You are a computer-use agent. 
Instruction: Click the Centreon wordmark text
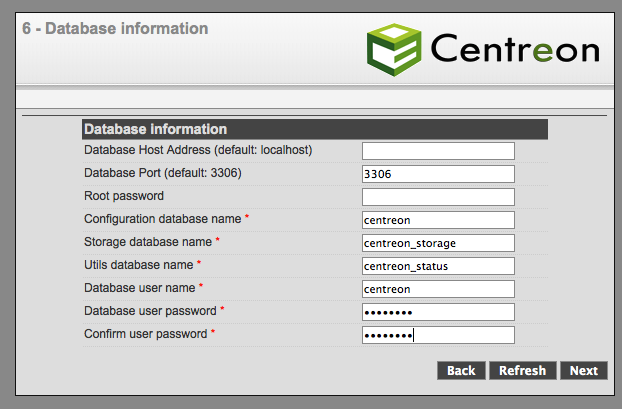(515, 49)
